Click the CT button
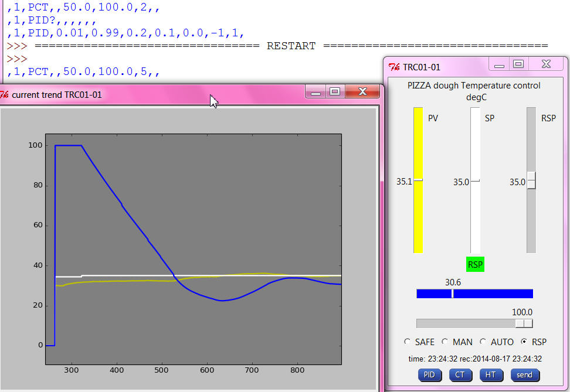 pyautogui.click(x=460, y=374)
